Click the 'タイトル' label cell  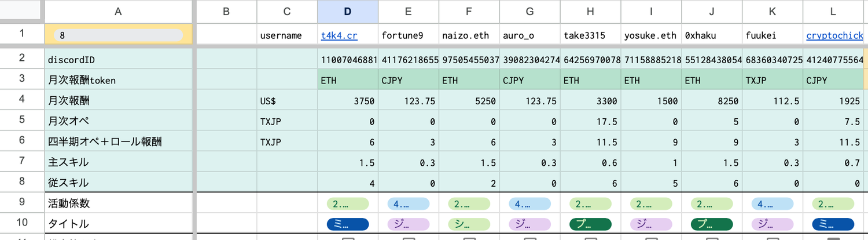coord(118,224)
